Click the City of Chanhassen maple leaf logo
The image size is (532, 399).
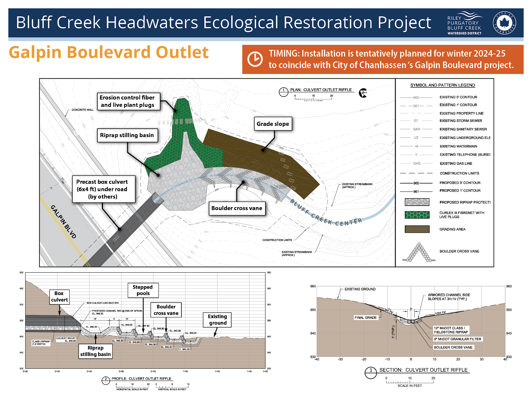pos(504,23)
